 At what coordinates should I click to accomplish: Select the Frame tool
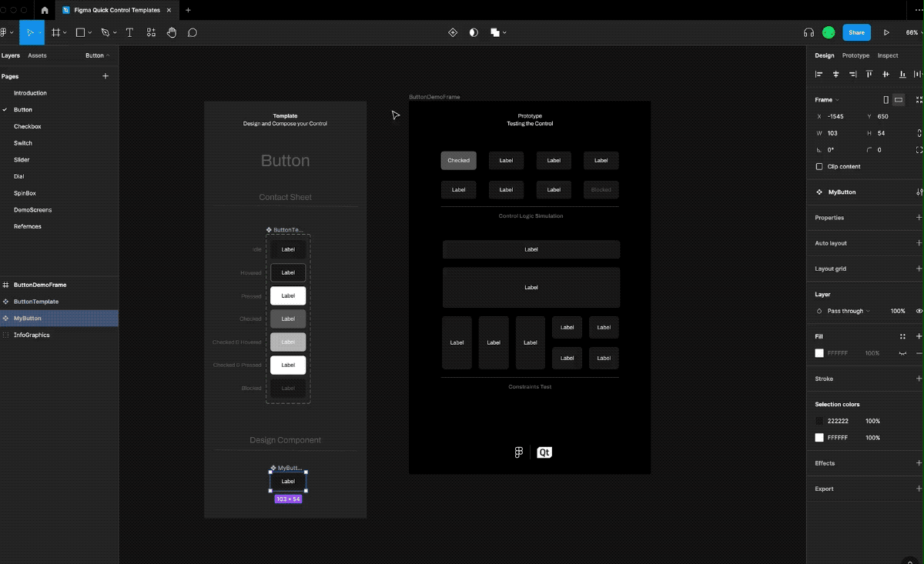point(55,32)
